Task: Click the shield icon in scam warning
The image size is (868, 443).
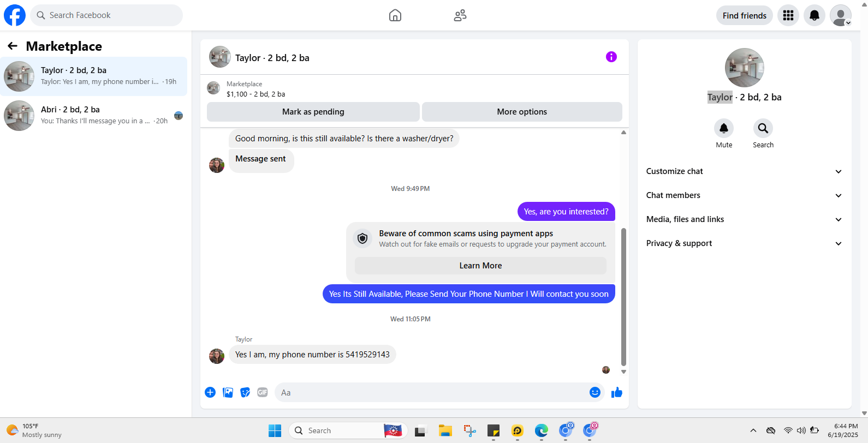Action: pos(362,238)
